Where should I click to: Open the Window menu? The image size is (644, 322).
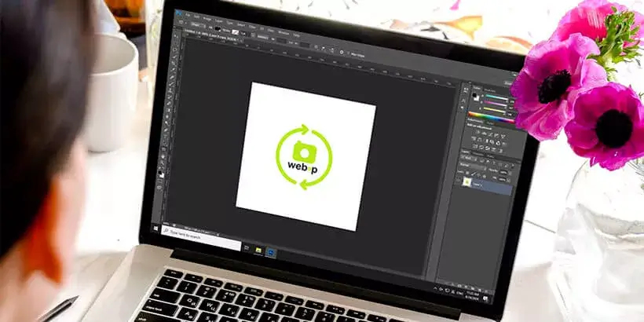pyautogui.click(x=284, y=33)
